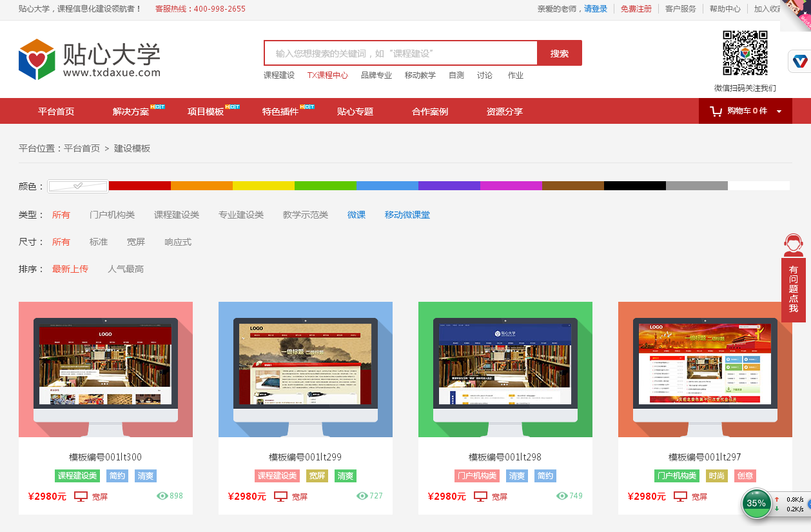The height and width of the screenshot is (532, 811).
Task: Click the 贴心大学 heart cube logo
Action: (37, 59)
